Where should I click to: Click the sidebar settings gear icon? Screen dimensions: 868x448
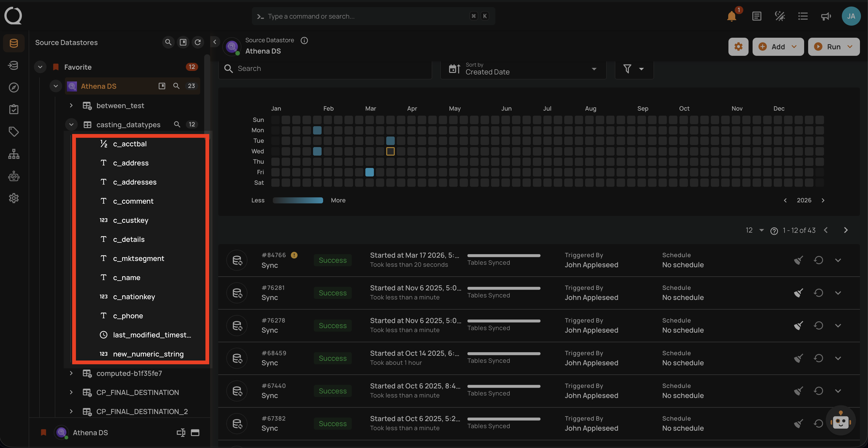[14, 198]
